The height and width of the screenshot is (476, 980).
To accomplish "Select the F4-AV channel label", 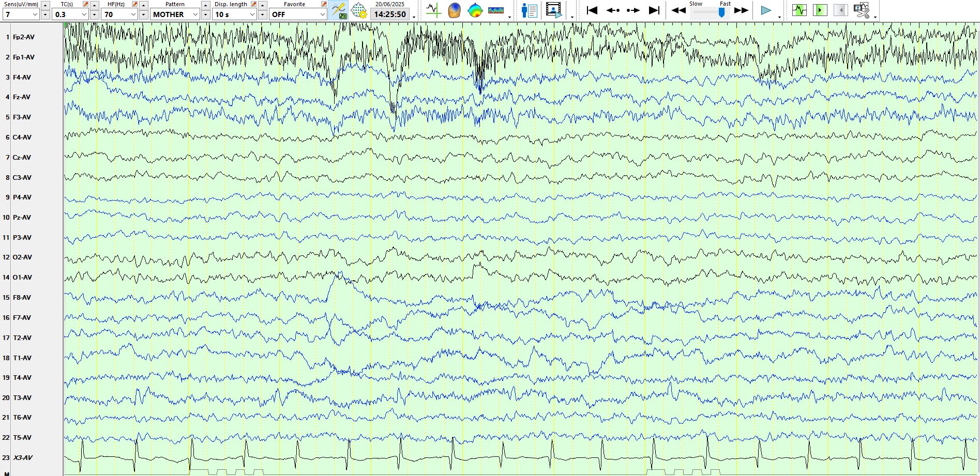I will pos(22,78).
